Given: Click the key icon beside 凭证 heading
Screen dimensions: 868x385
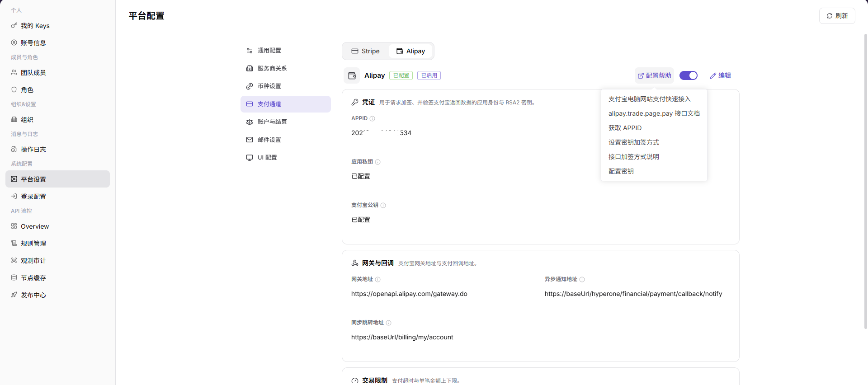Looking at the screenshot, I should 355,102.
